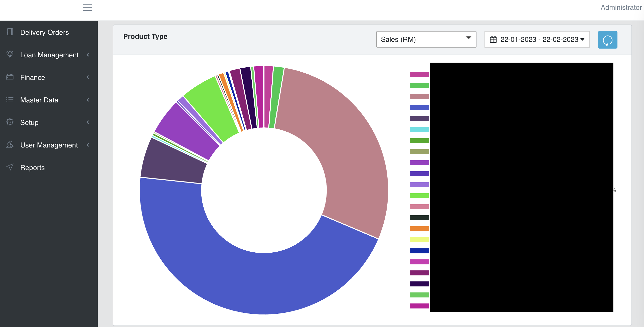Screen dimensions: 644x327
Task: Toggle the orange legend color swatch
Action: tap(419, 229)
